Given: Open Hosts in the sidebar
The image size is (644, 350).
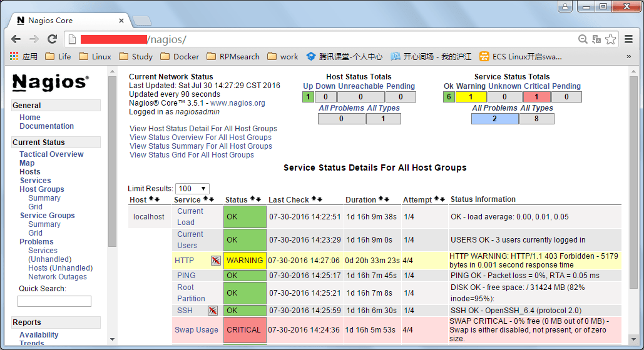Looking at the screenshot, I should point(30,172).
